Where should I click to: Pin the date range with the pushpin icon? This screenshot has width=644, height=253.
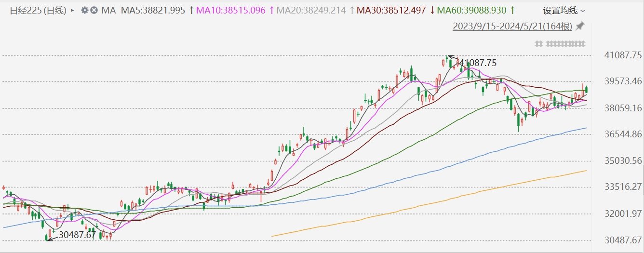[580, 26]
